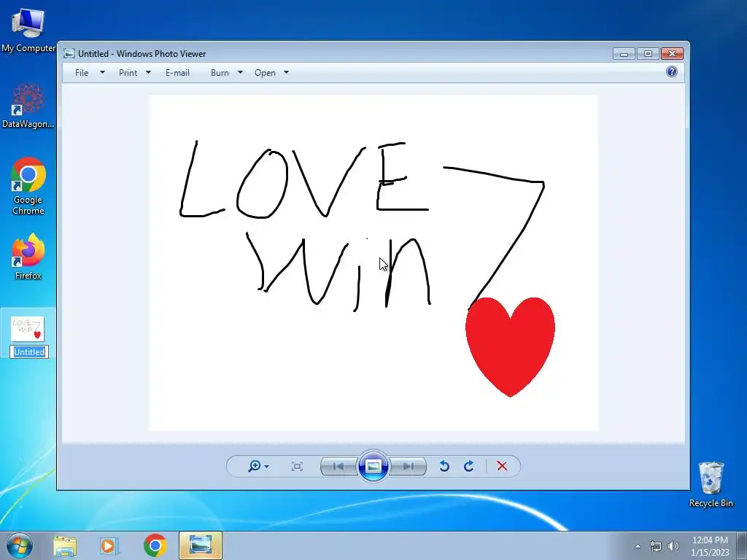Open the Recycle Bin icon
The image size is (747, 560).
pyautogui.click(x=711, y=484)
